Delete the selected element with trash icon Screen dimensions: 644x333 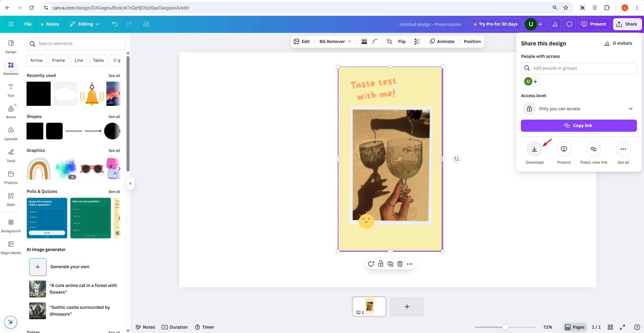tap(400, 264)
